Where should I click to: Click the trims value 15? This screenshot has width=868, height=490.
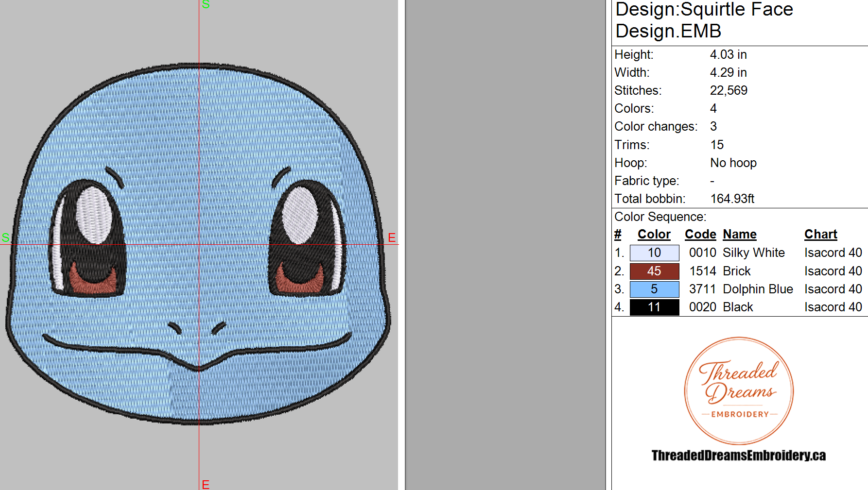click(x=717, y=145)
